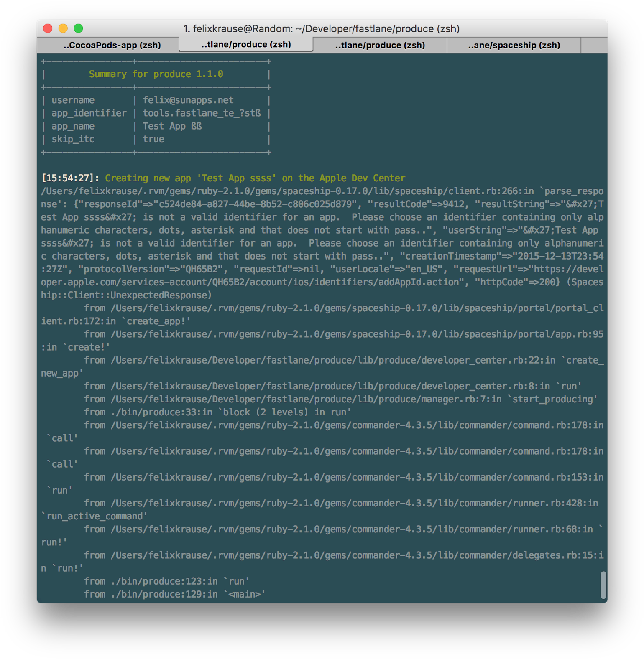
Task: Click the email felix@sunapps.net in summary table
Action: 188,100
